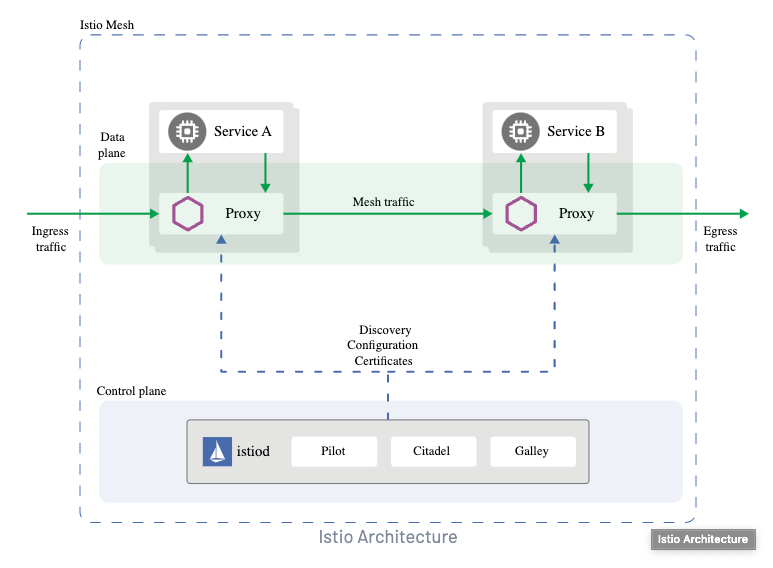Click the 'Ingress traffic' label

coord(50,239)
